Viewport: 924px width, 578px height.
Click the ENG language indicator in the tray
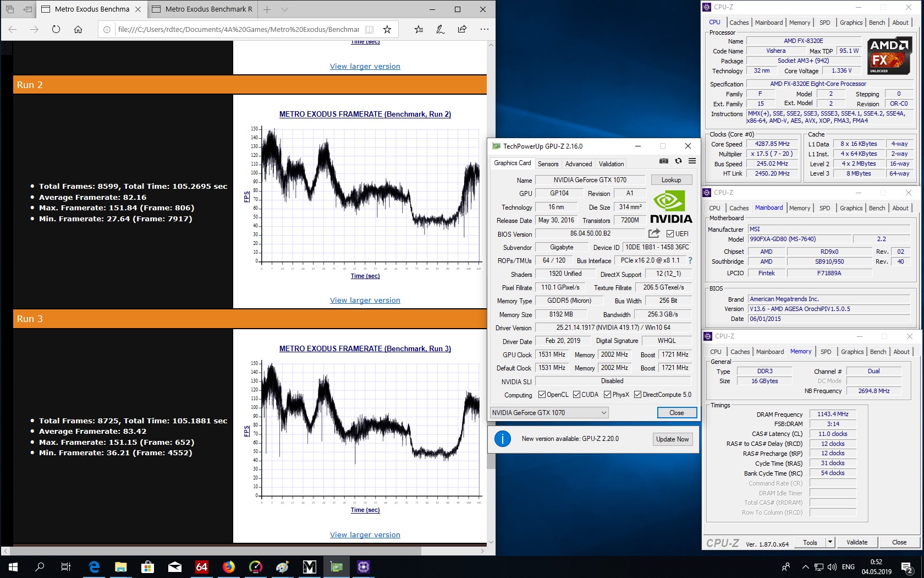[x=849, y=567]
